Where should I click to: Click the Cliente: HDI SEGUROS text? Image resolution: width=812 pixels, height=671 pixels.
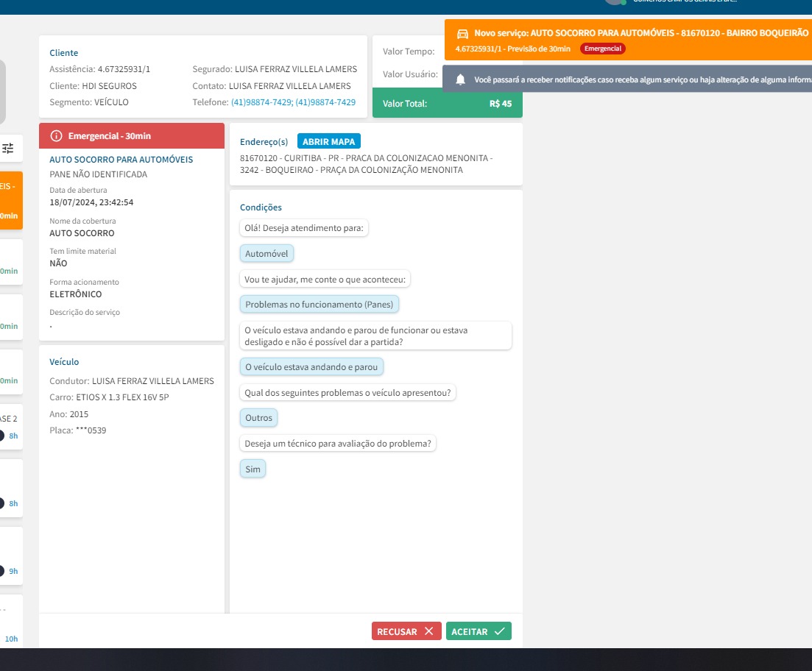(x=93, y=86)
